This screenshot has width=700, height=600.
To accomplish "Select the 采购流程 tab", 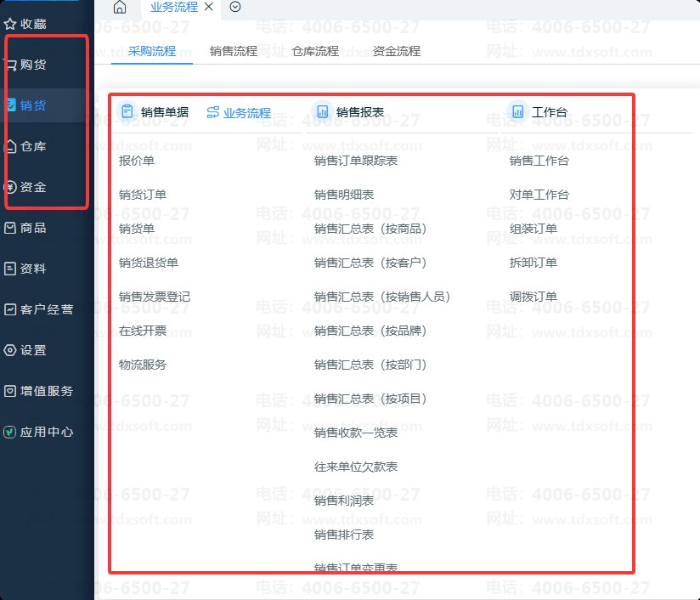I will 152,51.
